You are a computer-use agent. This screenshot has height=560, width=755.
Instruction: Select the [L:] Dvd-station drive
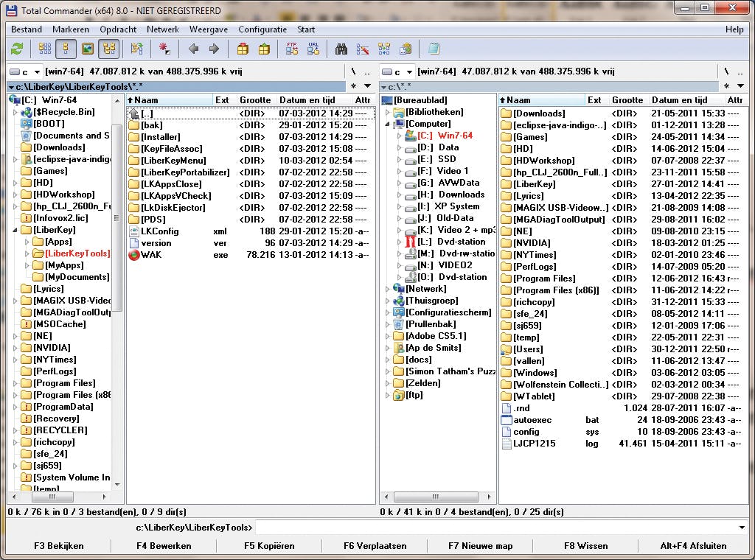tap(451, 242)
